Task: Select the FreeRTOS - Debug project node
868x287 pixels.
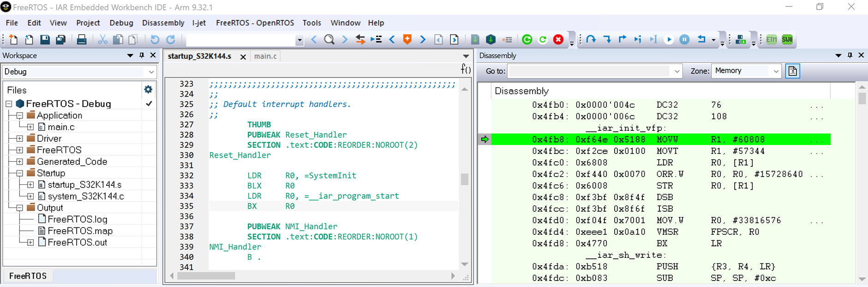Action: click(68, 104)
